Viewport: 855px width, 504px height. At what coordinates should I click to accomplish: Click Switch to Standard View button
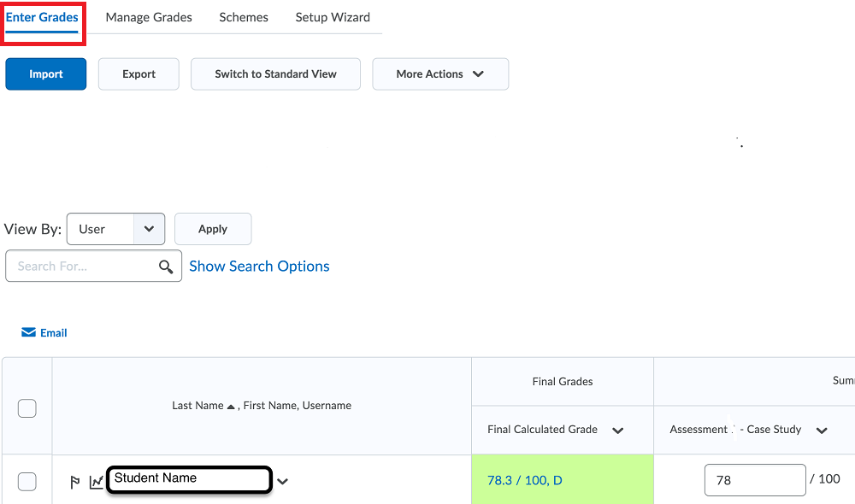(275, 74)
